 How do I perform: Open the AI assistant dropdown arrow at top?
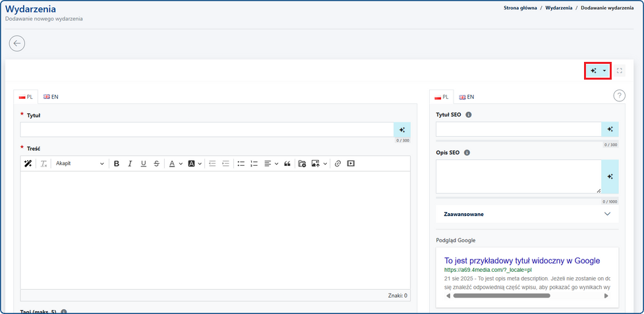coord(604,70)
